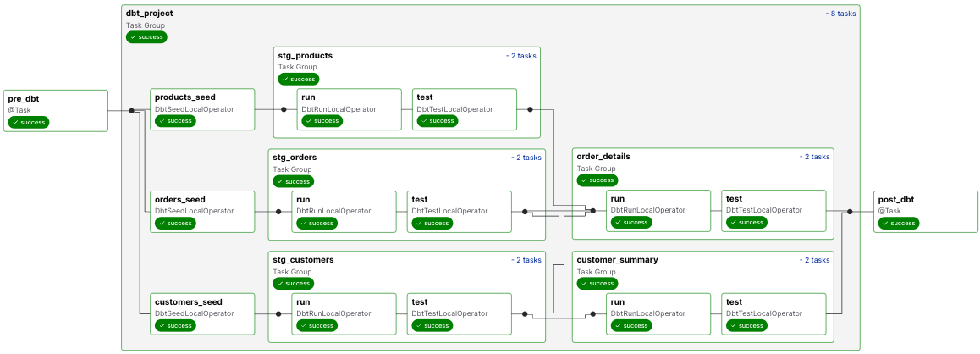Click 'Task Group' label under customer_summary
Screen dimensions: 980x354
597,272
